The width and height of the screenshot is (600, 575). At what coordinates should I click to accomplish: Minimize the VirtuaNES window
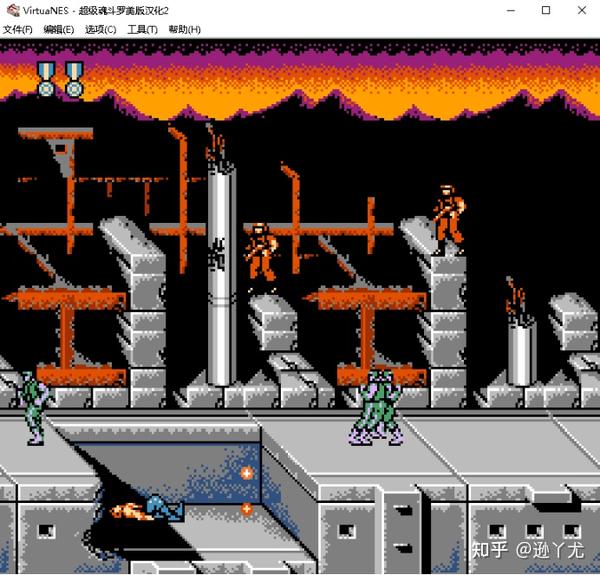point(510,10)
